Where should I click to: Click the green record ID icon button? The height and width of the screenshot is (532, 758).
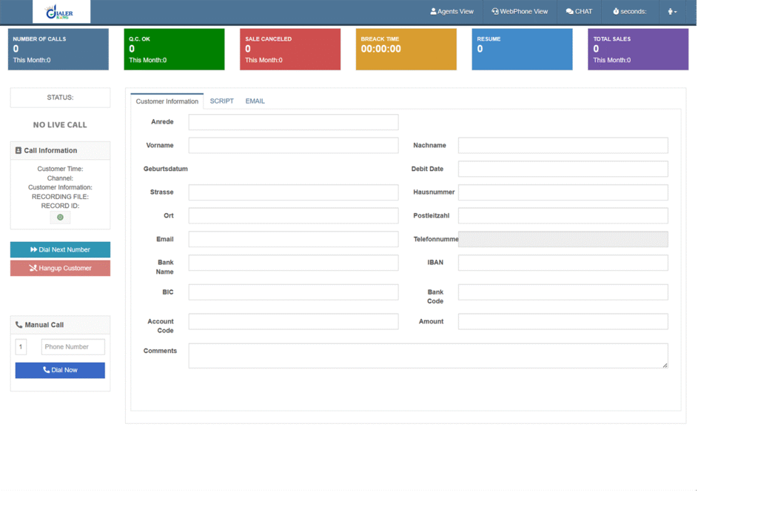tap(60, 218)
